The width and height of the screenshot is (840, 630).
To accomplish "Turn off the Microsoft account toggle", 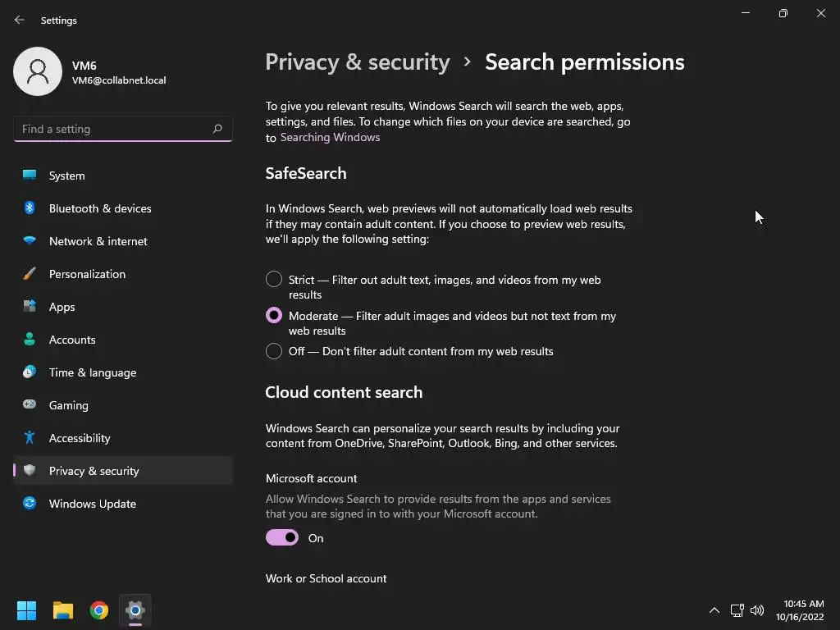I will tap(282, 538).
